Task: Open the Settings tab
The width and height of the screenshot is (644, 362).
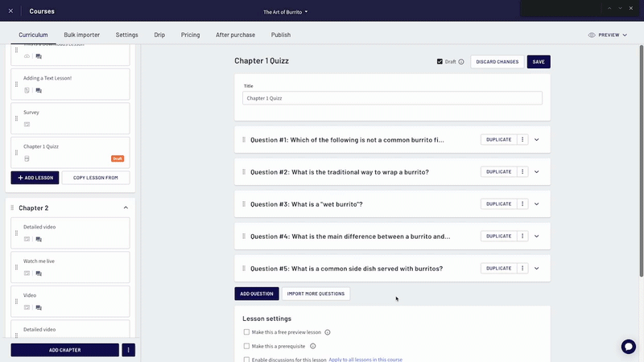Action: coord(127,35)
